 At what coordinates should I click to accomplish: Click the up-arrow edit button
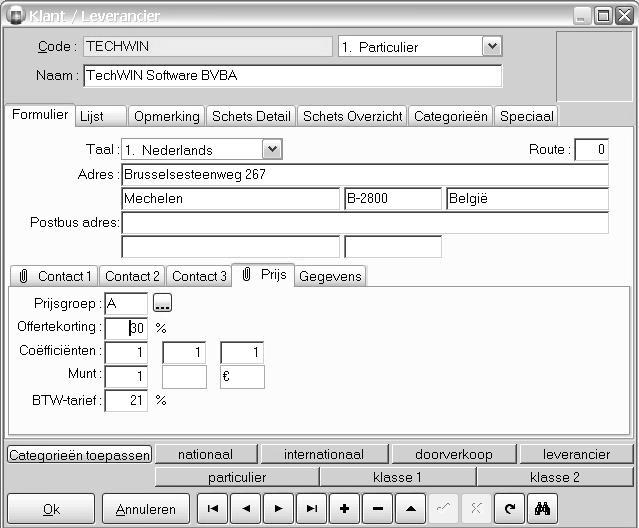click(x=411, y=508)
